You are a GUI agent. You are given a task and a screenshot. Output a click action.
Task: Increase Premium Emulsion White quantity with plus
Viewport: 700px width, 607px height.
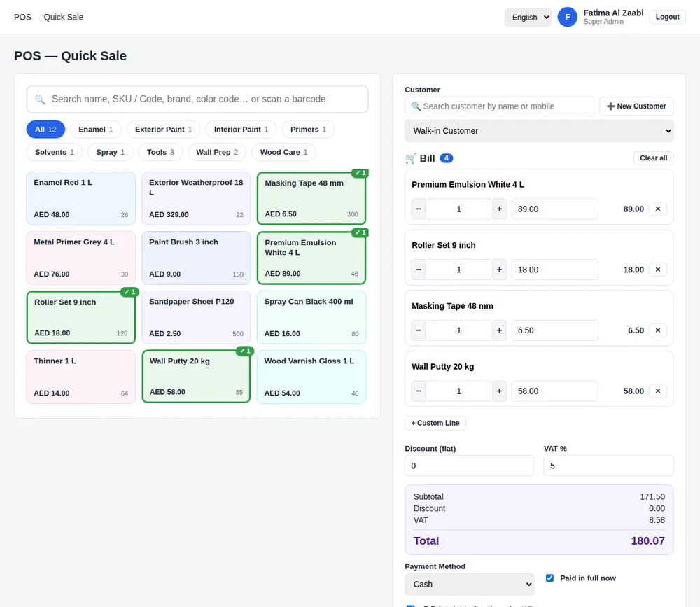(x=499, y=209)
